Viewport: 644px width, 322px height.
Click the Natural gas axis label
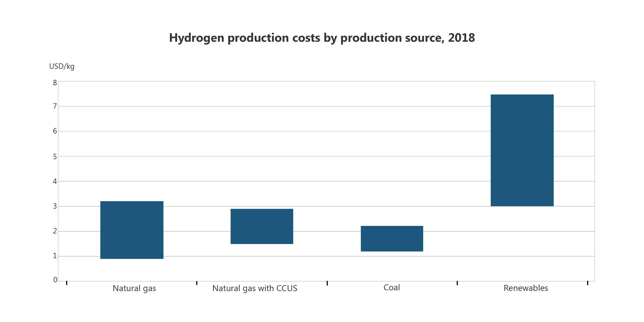tap(134, 288)
